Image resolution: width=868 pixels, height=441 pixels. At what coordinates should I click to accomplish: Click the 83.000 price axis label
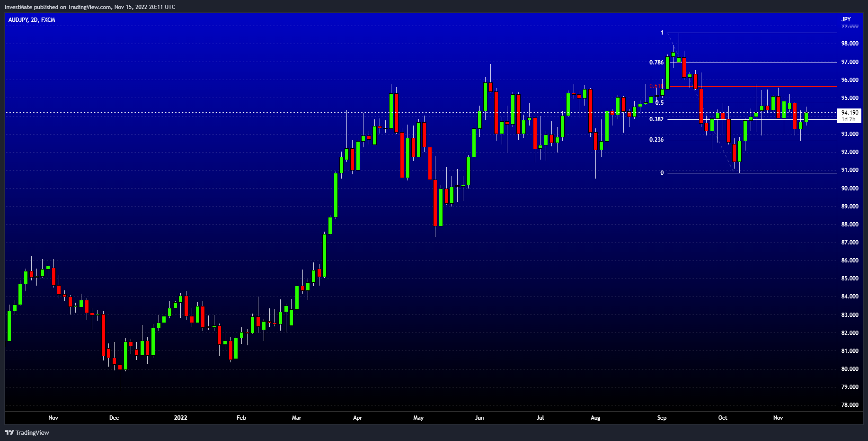tap(850, 315)
